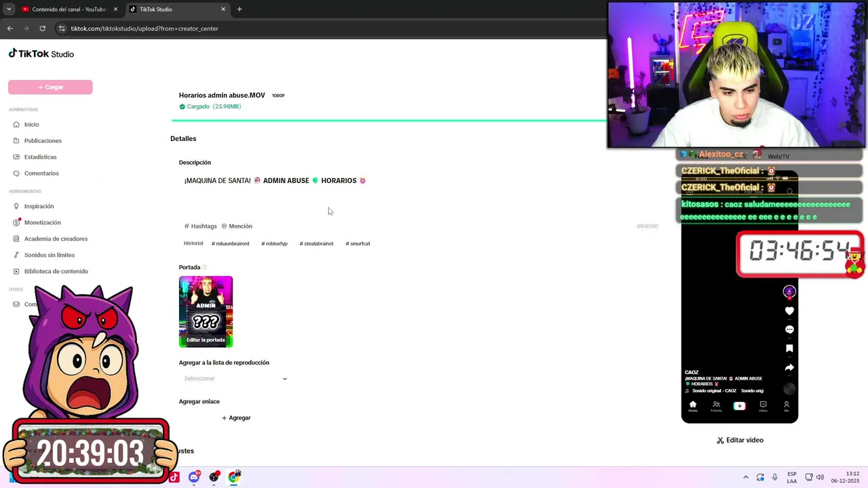Click the pink Cargar button
868x488 pixels.
click(x=50, y=87)
